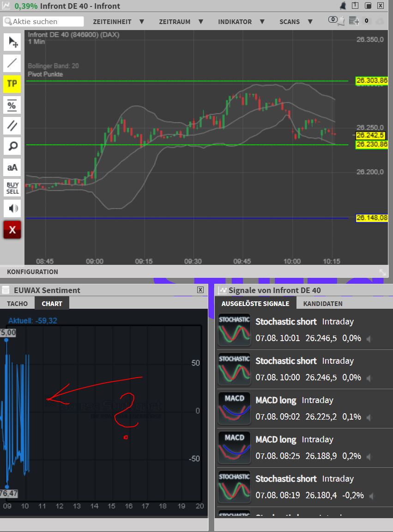393x532 pixels.
Task: Click speaker icon on 08:25 signal row
Action: coord(369,457)
